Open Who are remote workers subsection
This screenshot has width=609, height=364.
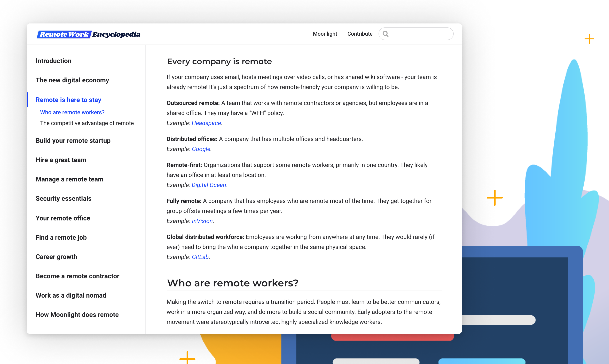[x=72, y=112]
